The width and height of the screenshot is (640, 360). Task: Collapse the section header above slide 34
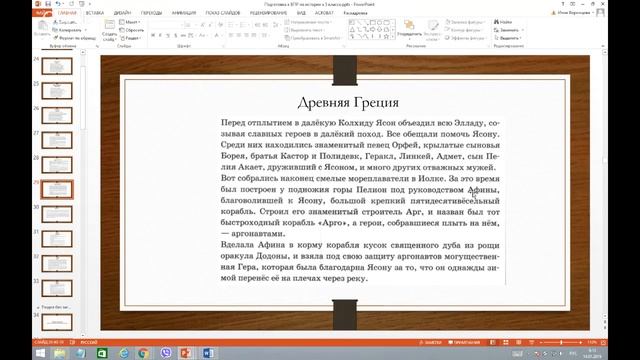click(x=38, y=307)
